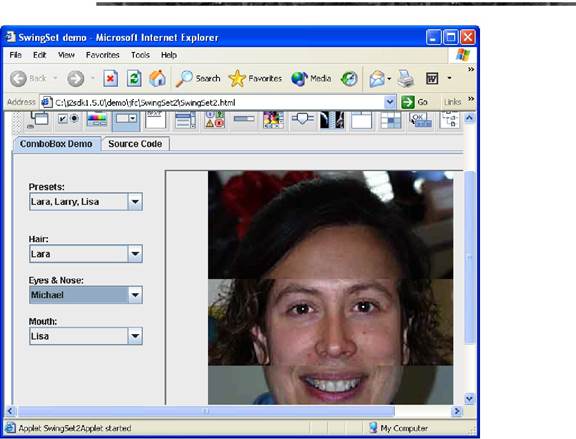This screenshot has width=576, height=439.
Task: Click the browser Home icon
Action: click(158, 78)
